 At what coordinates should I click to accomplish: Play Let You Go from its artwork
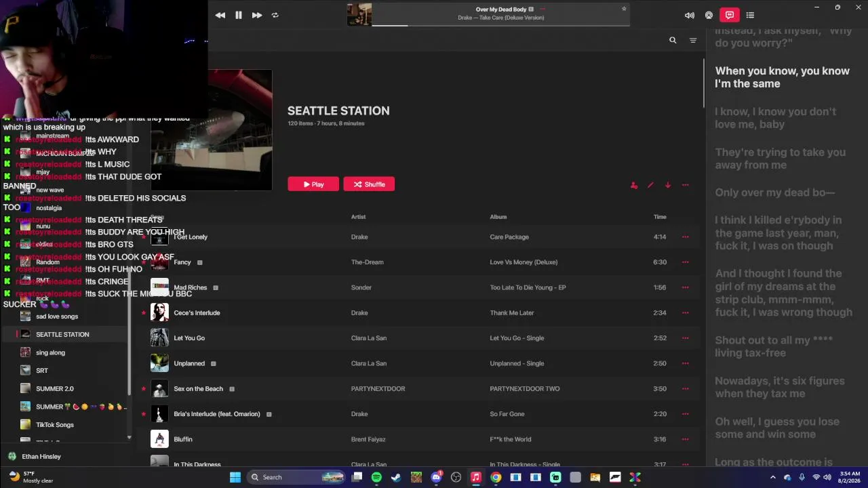pyautogui.click(x=159, y=338)
